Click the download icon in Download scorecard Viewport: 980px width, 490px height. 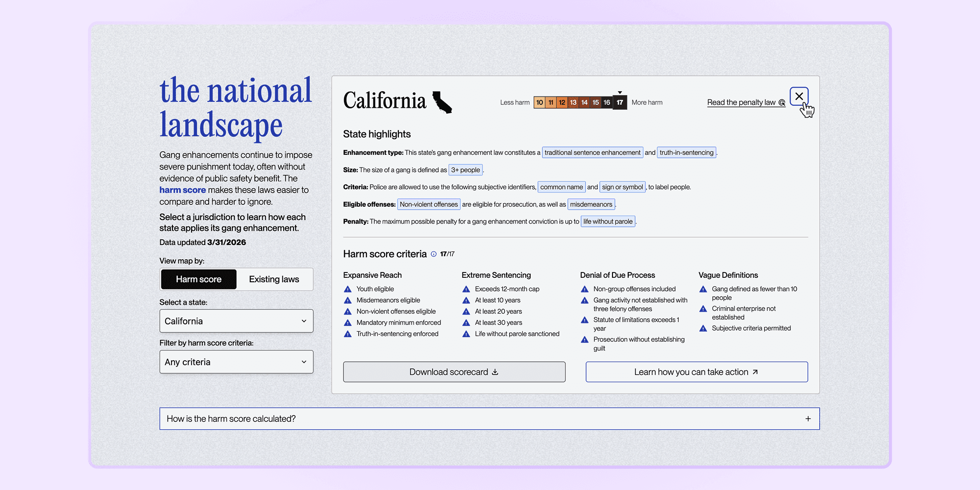495,372
